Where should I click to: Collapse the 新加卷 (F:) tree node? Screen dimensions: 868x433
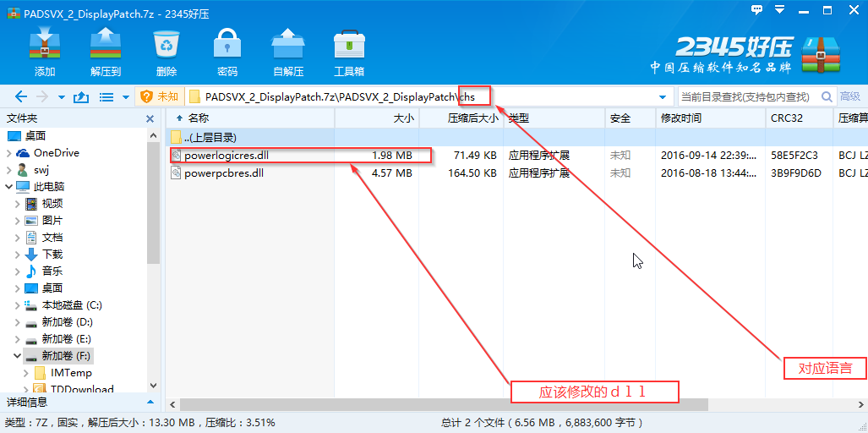tap(9, 355)
